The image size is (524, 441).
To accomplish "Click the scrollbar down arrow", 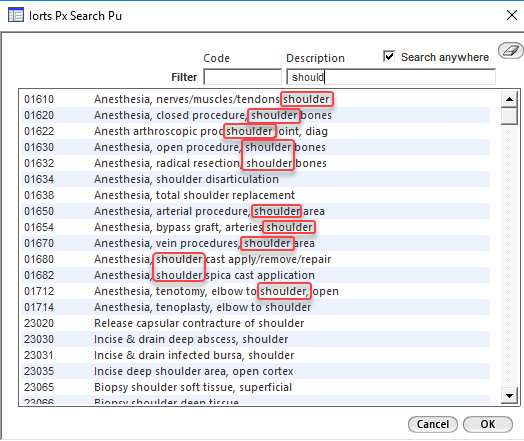I will [509, 396].
